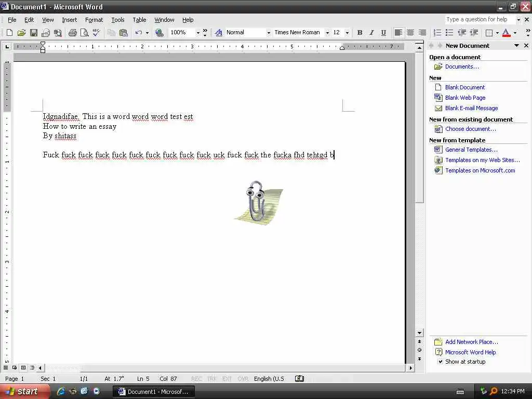The height and width of the screenshot is (399, 532).
Task: Expand the Standard toolbar options chevron
Action: pyautogui.click(x=205, y=33)
